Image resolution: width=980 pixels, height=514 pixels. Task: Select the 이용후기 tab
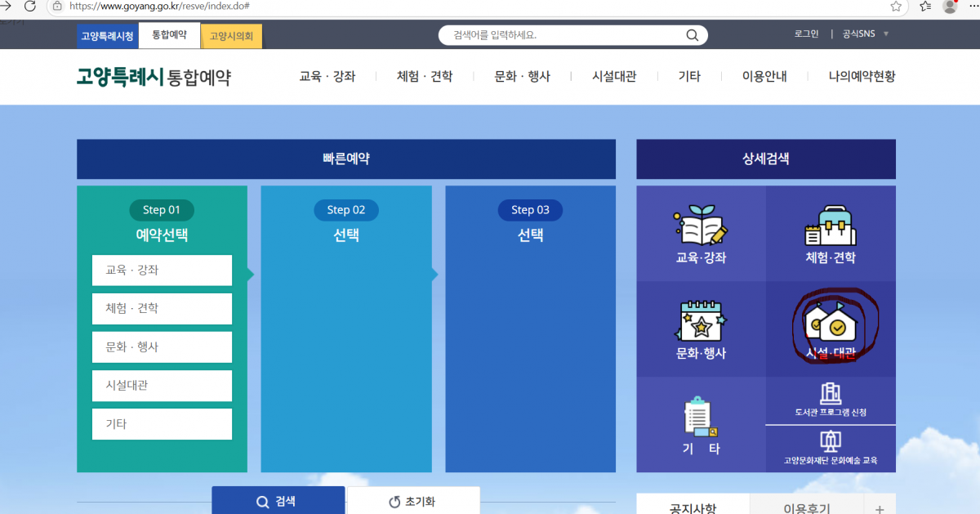807,504
